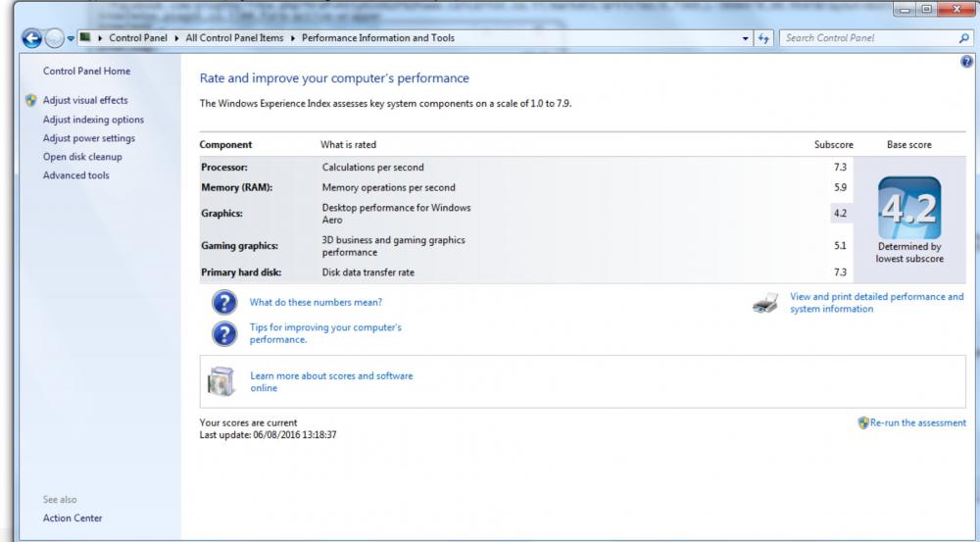The height and width of the screenshot is (542, 980).
Task: Click the Refresh button in address bar
Action: tap(763, 38)
